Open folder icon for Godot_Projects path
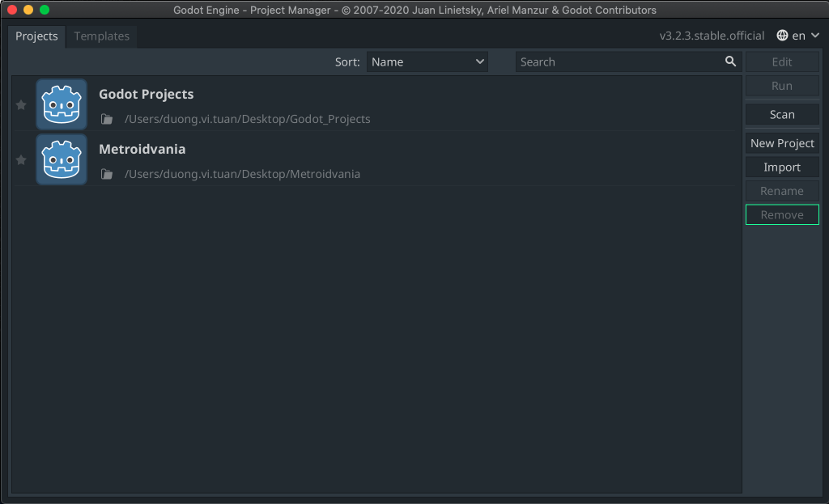This screenshot has width=829, height=504. (x=107, y=119)
